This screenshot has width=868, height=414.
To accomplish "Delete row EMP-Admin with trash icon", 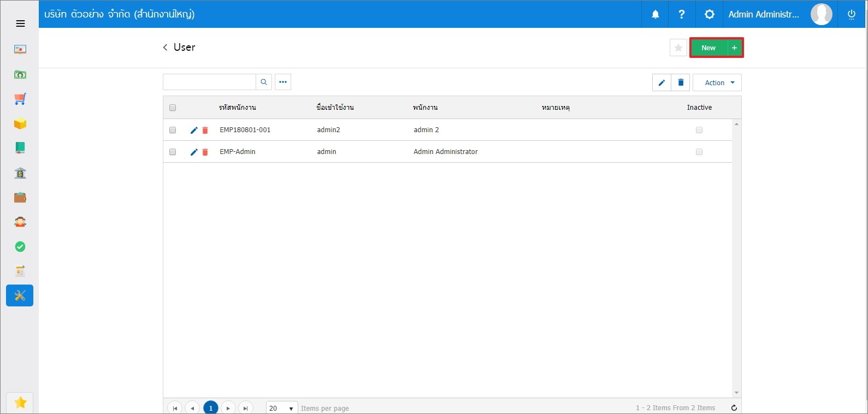I will [x=205, y=152].
